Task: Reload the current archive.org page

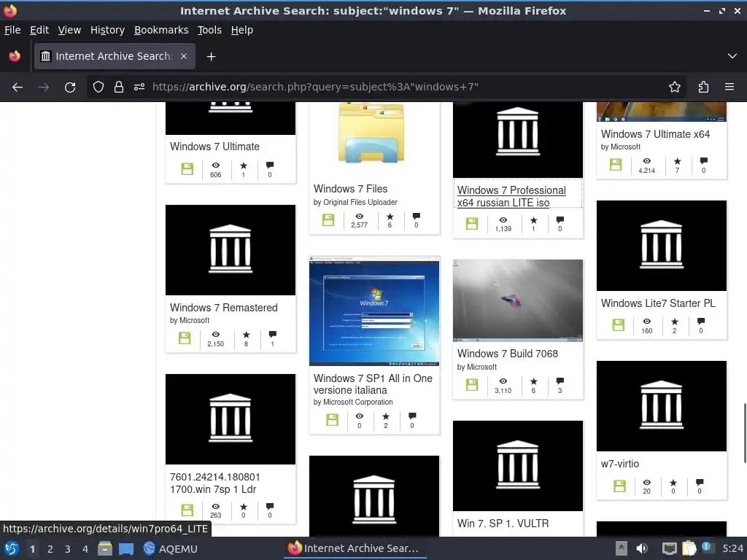Action: point(70,87)
